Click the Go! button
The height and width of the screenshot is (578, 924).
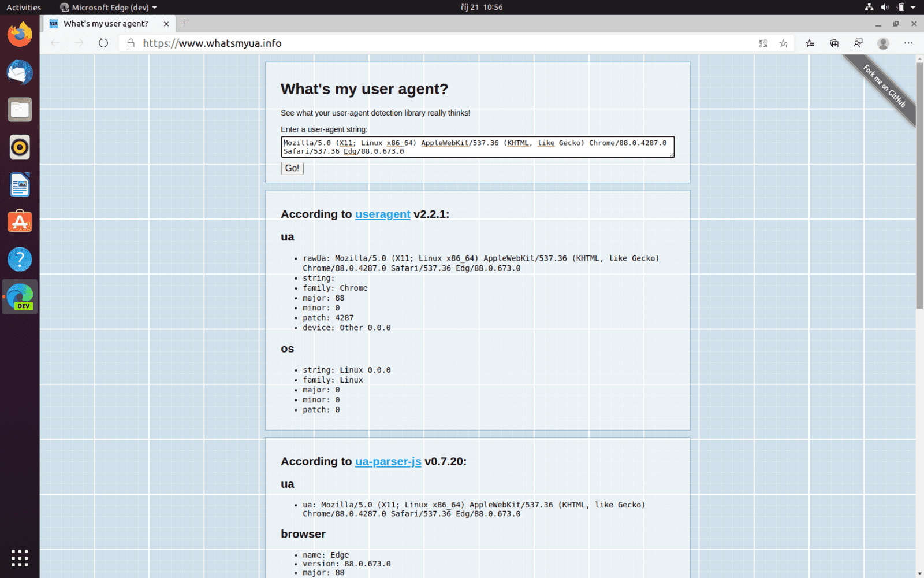click(x=292, y=168)
